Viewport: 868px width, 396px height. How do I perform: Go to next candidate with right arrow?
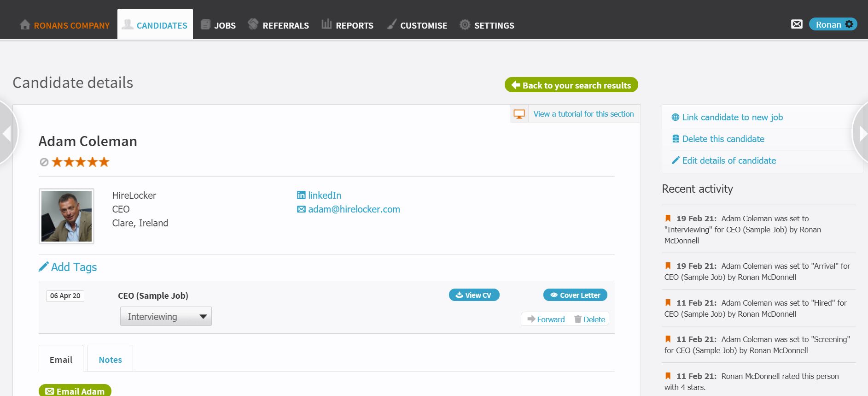861,134
